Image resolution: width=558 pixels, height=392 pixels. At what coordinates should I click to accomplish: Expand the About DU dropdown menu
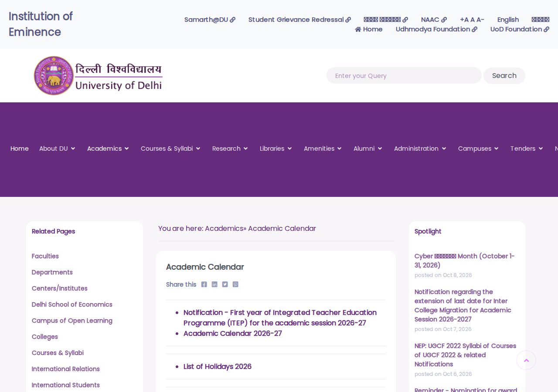click(57, 149)
